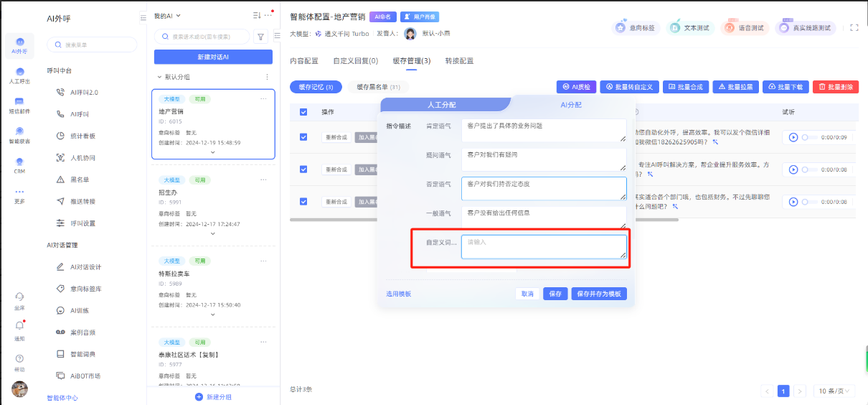Open 意向标签 at top right

pyautogui.click(x=636, y=28)
